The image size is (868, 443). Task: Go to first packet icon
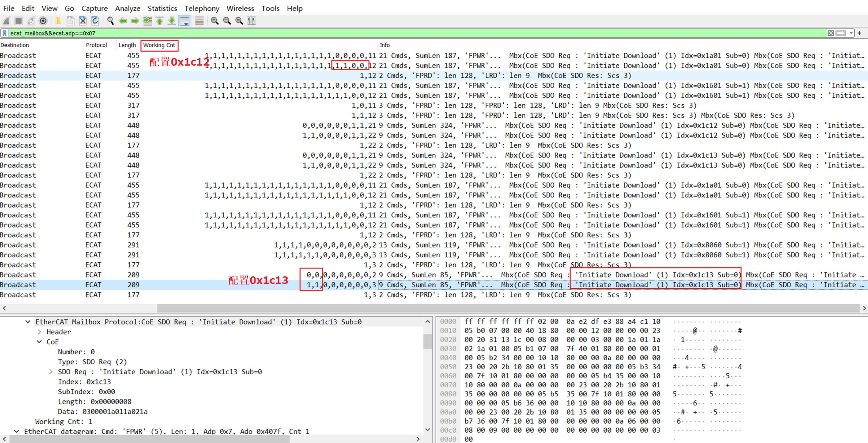(x=159, y=21)
